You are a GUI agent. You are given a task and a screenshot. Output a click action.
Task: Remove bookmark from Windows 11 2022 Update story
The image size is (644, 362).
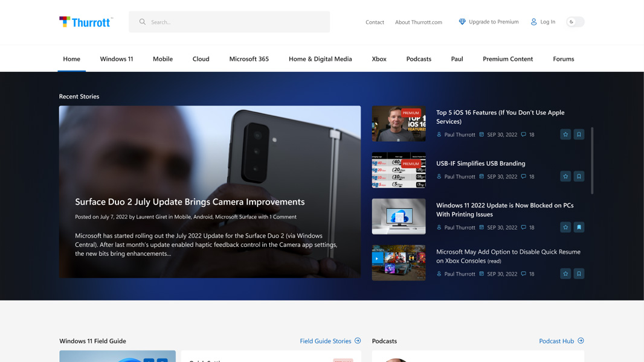click(x=579, y=227)
